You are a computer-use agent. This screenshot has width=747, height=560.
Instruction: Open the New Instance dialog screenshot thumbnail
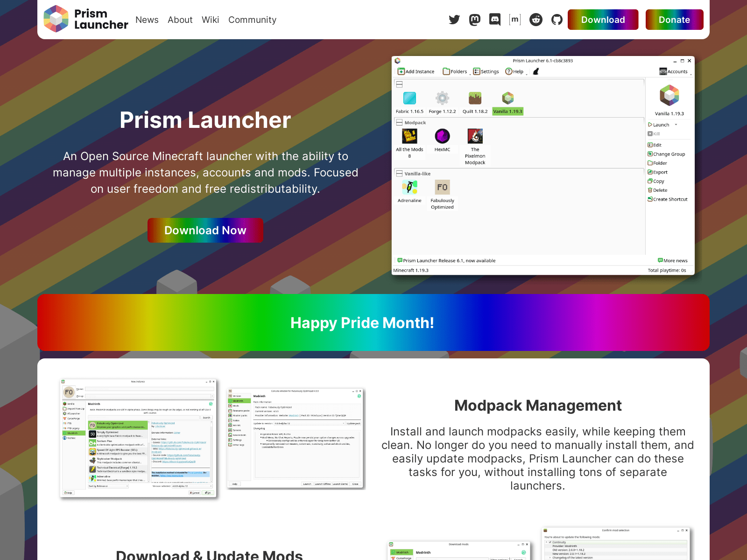[x=138, y=438]
